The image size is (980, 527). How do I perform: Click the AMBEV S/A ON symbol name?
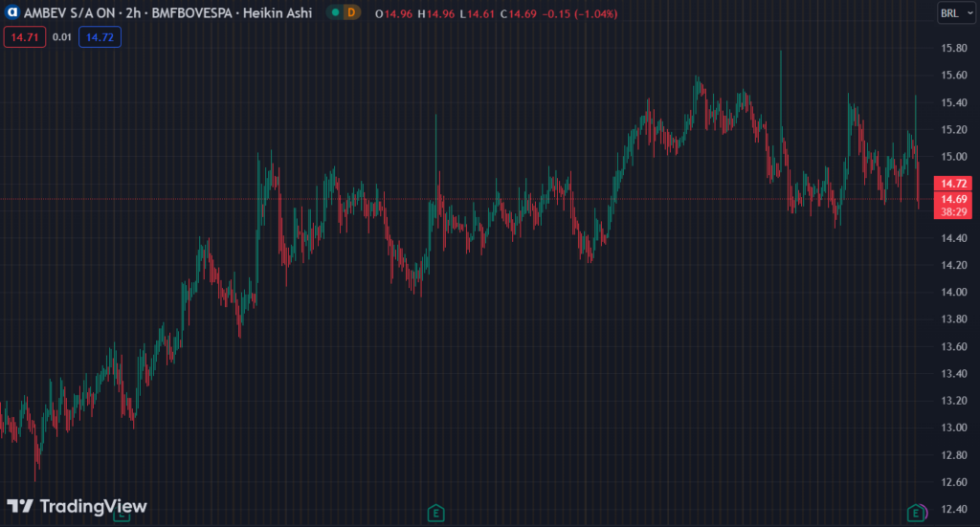69,13
